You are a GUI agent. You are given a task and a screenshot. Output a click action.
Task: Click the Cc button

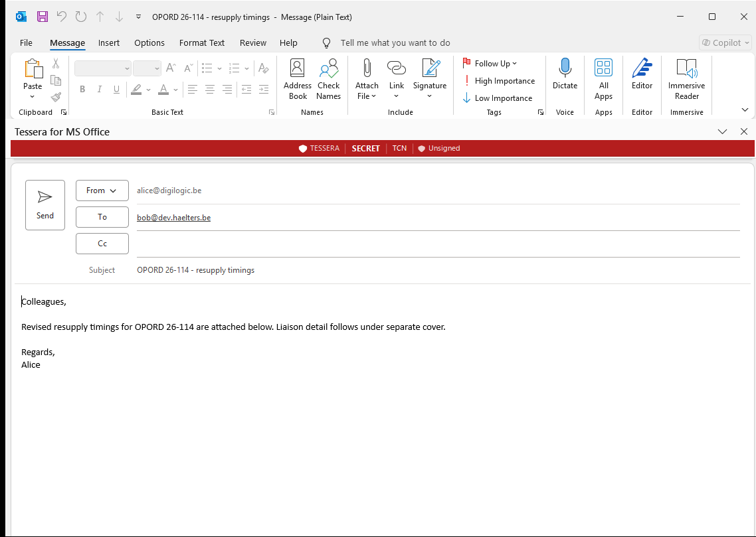click(x=102, y=243)
